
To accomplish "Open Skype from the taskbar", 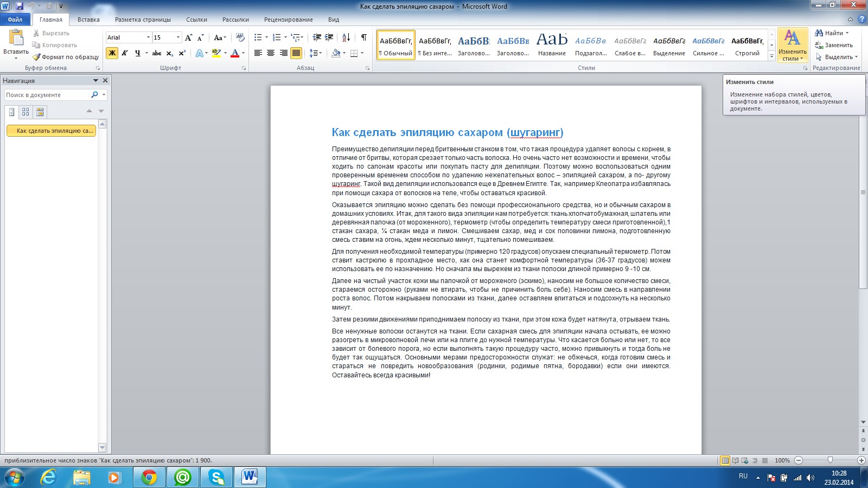I will click(x=216, y=477).
